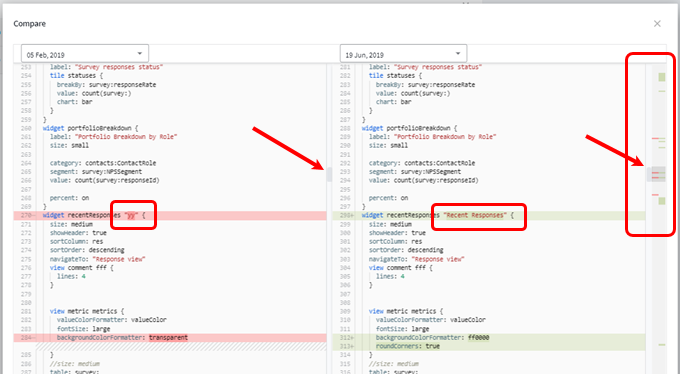Click the left pane vertical scrollbar thumb
This screenshot has width=680, height=374.
click(329, 174)
